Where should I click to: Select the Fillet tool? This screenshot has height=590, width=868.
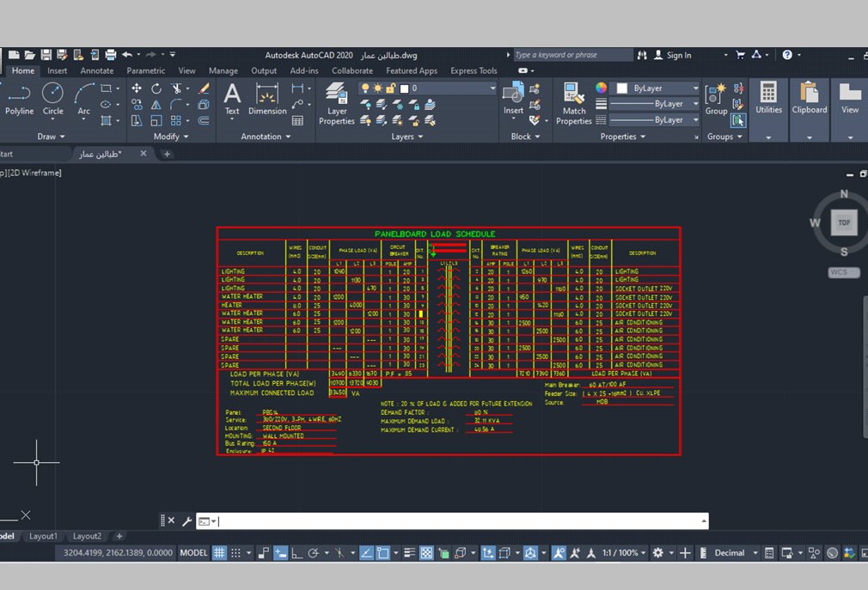[176, 105]
